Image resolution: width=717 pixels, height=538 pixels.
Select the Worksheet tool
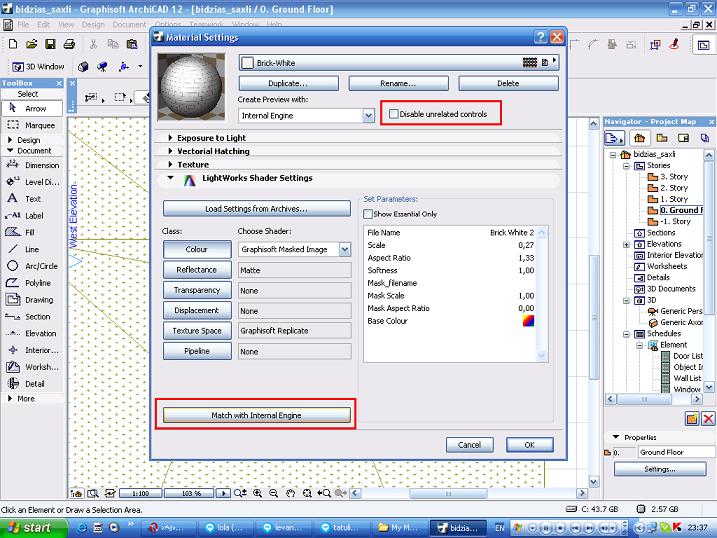point(33,367)
